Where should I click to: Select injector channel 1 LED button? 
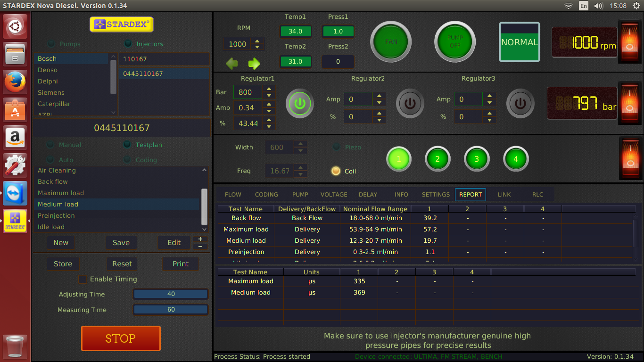[399, 159]
